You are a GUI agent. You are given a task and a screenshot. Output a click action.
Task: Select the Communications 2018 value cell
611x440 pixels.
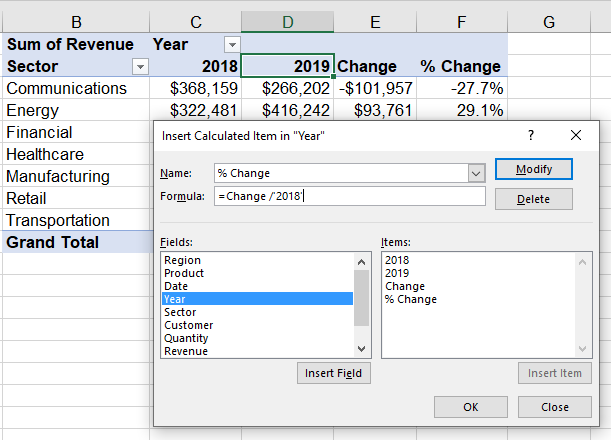(196, 88)
